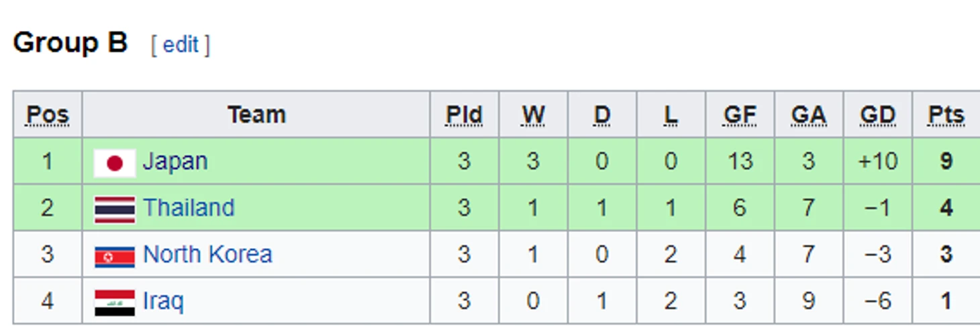This screenshot has height=326, width=980.
Task: Click the Pos column header
Action: pos(48,116)
